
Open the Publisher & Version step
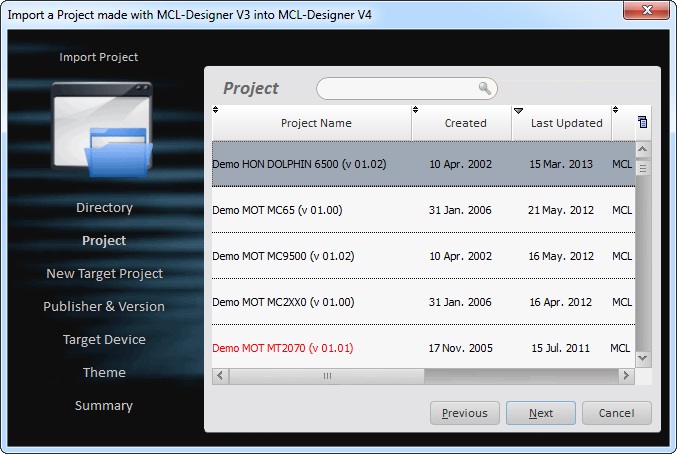coord(104,307)
